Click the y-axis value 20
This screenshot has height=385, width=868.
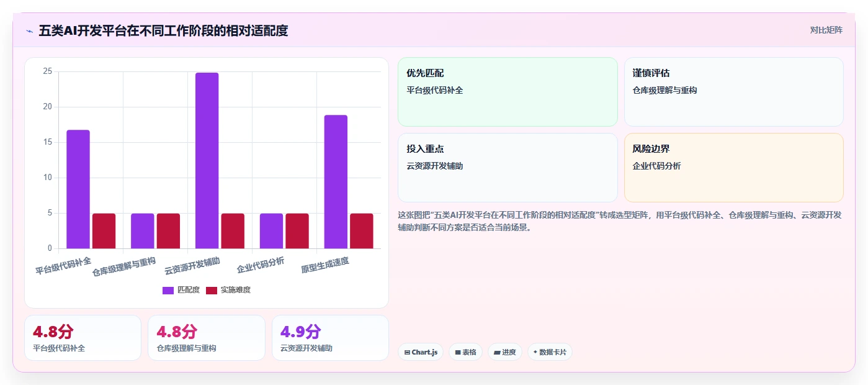pyautogui.click(x=48, y=107)
